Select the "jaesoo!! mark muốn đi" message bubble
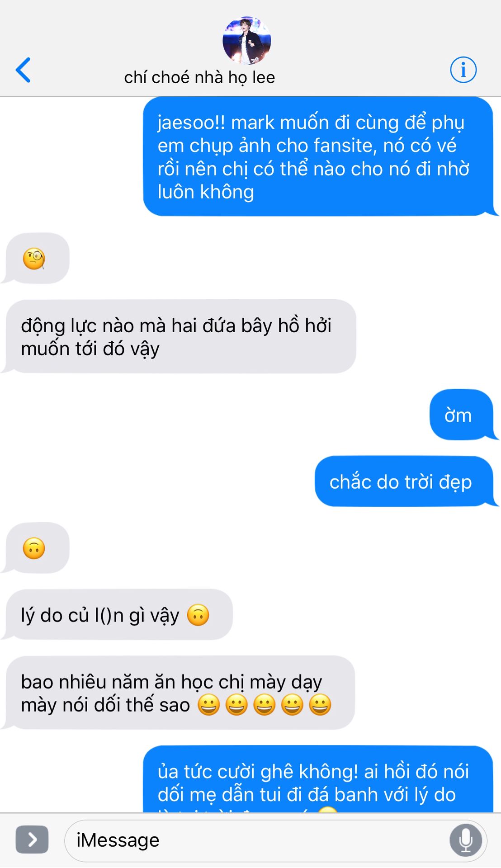The width and height of the screenshot is (501, 868). coord(319,156)
